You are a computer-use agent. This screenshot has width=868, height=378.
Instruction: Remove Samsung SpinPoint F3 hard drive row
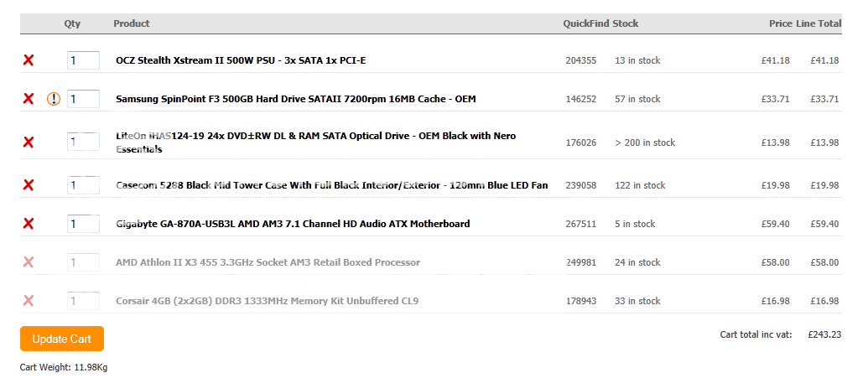(29, 99)
